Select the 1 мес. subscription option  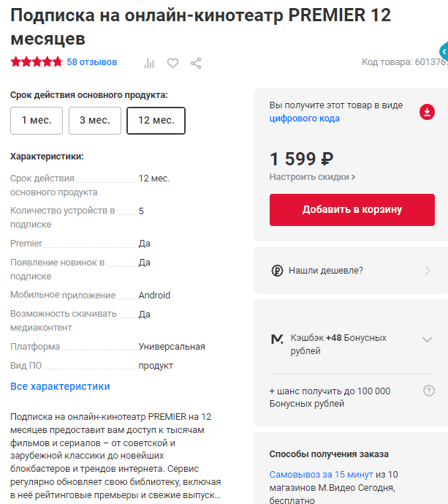(x=37, y=121)
